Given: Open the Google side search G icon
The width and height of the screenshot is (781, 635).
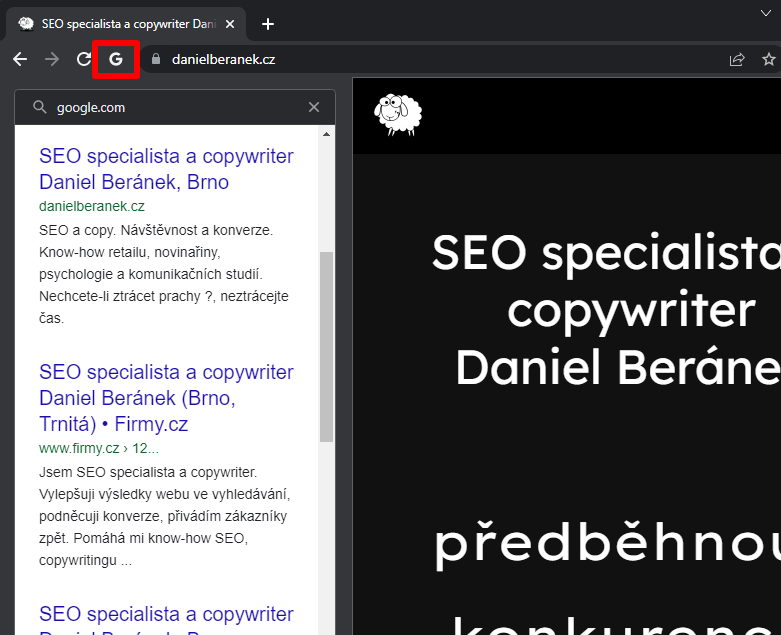Looking at the screenshot, I should click(116, 59).
